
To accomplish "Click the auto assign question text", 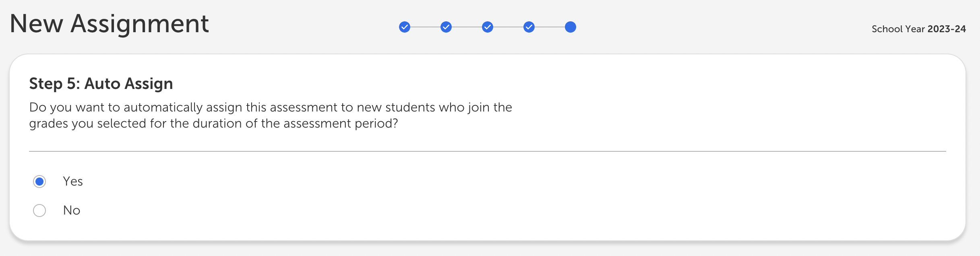I will coord(271,115).
